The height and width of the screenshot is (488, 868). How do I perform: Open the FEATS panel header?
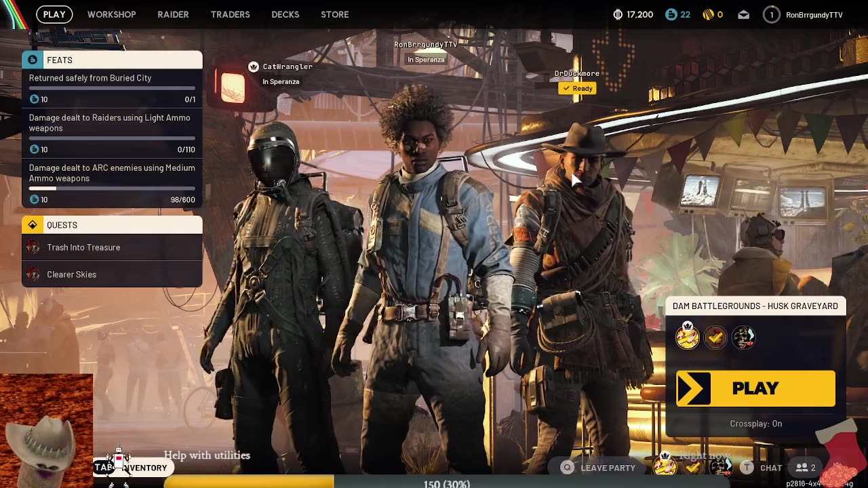tap(112, 60)
